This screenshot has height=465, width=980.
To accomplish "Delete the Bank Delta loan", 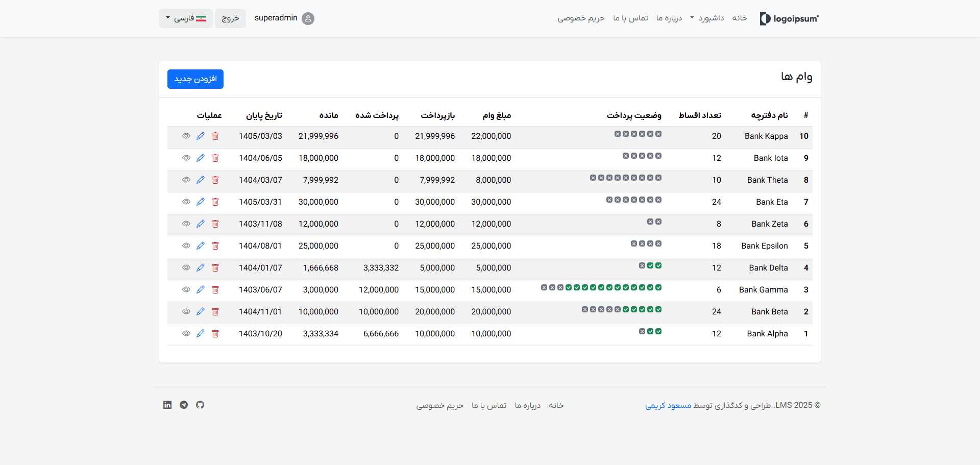I will (x=215, y=267).
